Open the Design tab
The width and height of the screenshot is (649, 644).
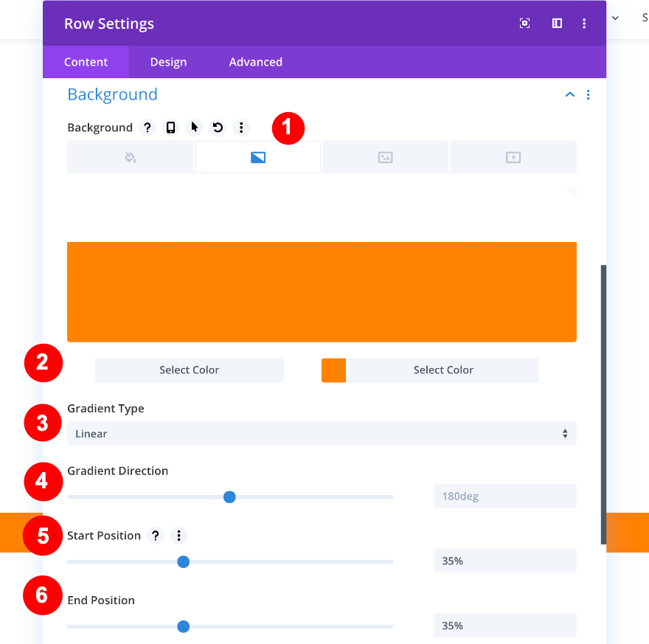click(168, 62)
